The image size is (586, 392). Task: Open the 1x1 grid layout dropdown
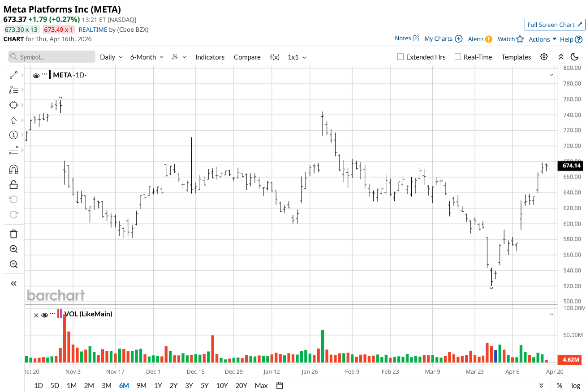[x=297, y=57]
